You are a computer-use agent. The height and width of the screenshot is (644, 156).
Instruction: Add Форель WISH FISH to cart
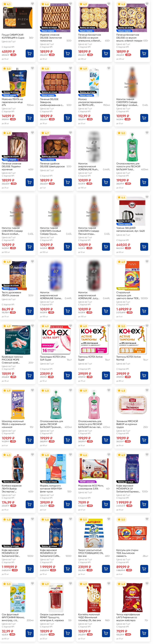[68, 504]
